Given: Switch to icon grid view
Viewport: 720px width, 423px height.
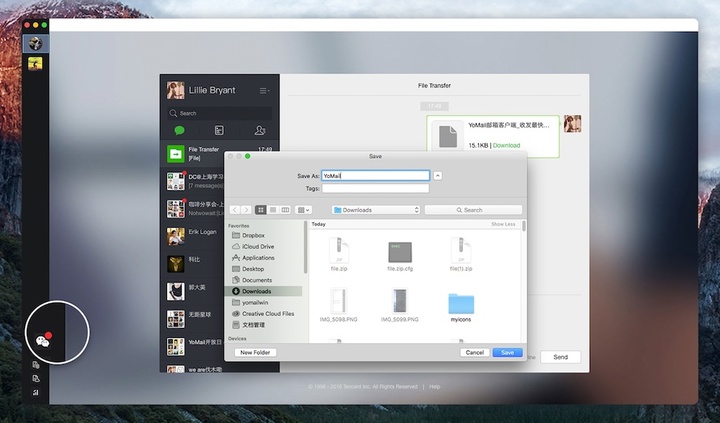Looking at the screenshot, I should tap(260, 210).
